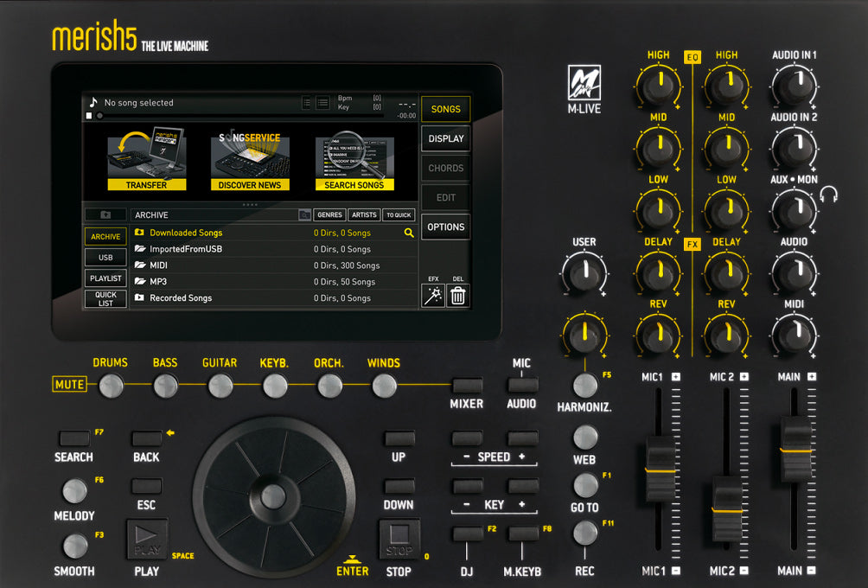Click the TRANSFER banner
The image size is (868, 588).
[146, 184]
